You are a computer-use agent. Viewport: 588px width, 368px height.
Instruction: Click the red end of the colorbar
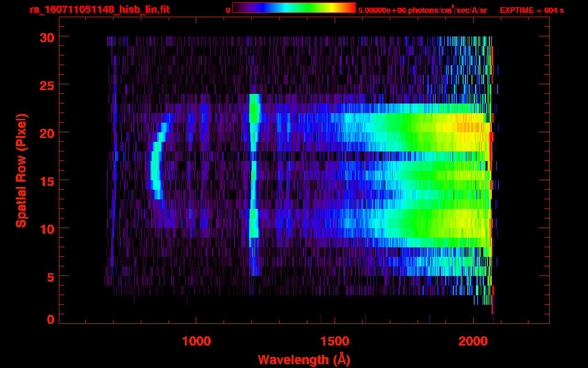351,8
